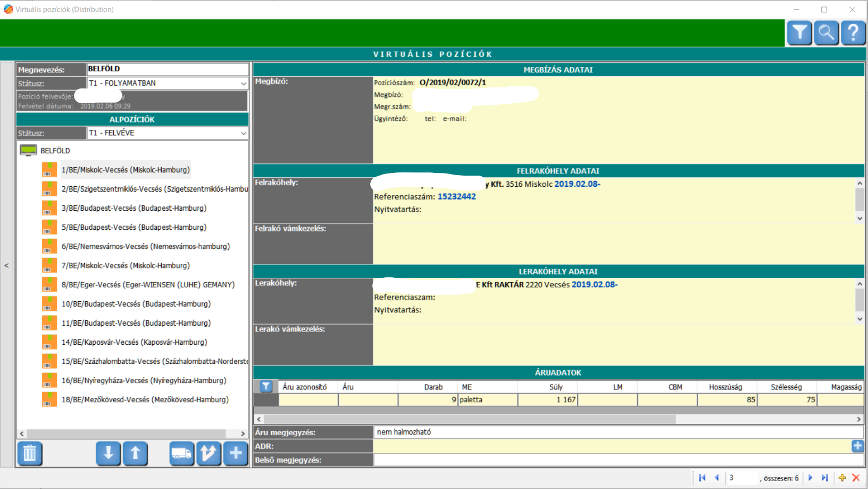Click icon of 8/BE/Eger-Vecsés row
The width and height of the screenshot is (868, 489).
49,285
